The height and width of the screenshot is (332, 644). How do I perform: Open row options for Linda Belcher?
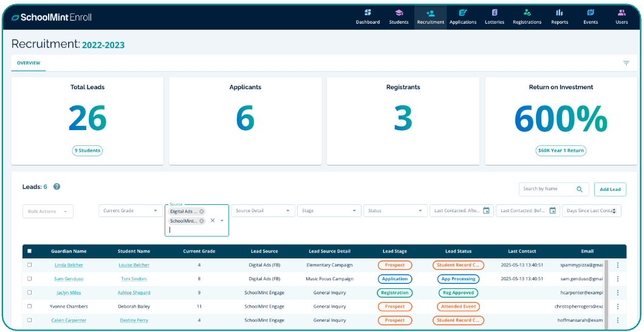point(617,265)
